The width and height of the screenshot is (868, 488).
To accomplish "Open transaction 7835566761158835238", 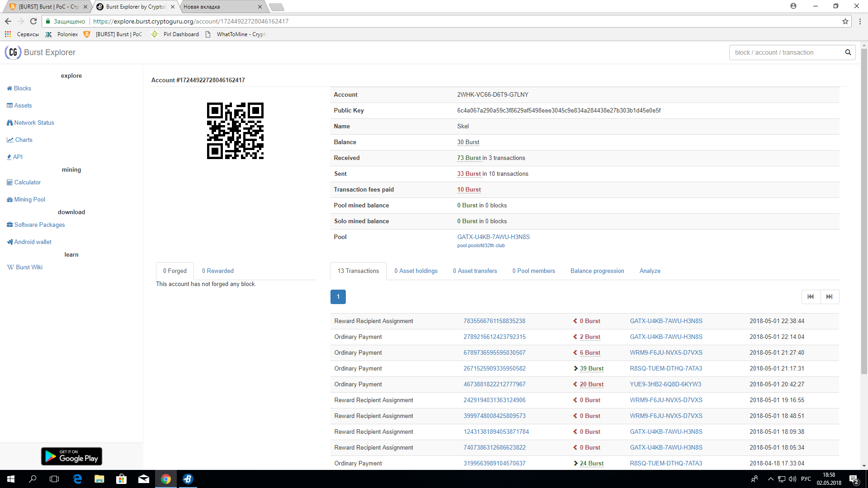I will coord(494,321).
